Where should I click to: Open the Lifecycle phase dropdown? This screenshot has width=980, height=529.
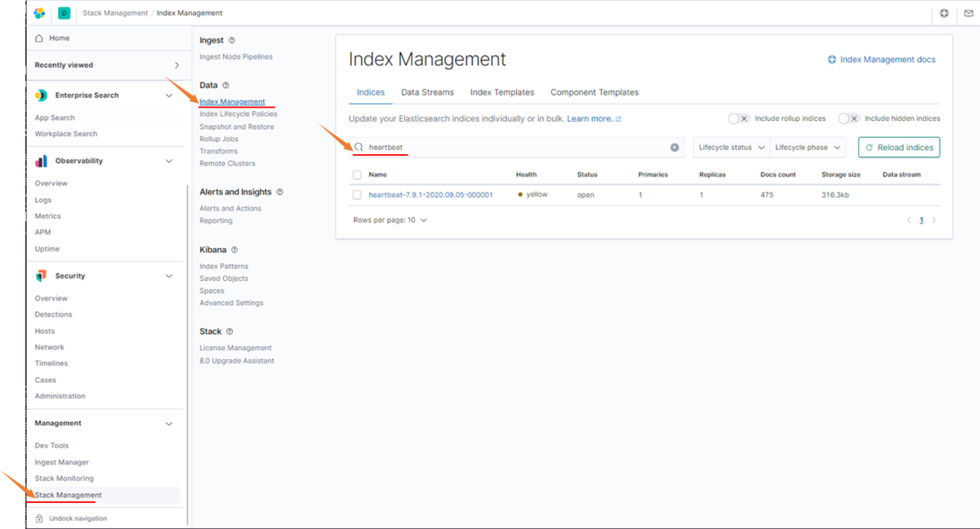[x=807, y=148]
